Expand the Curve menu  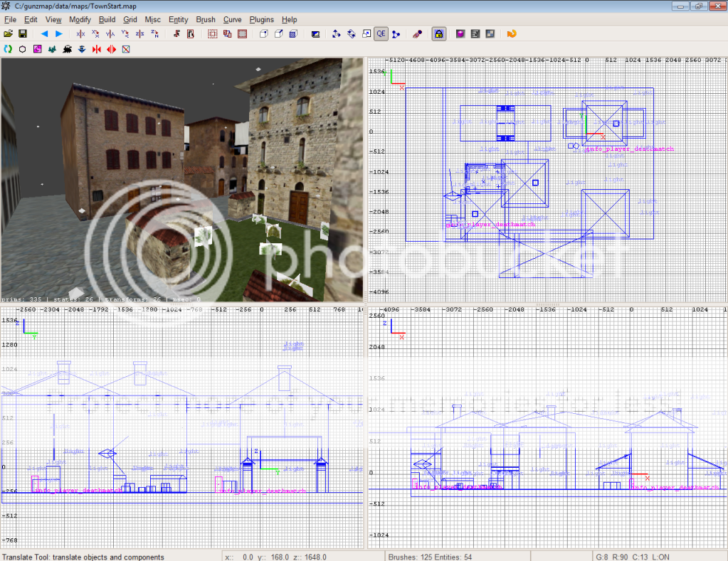click(x=232, y=20)
